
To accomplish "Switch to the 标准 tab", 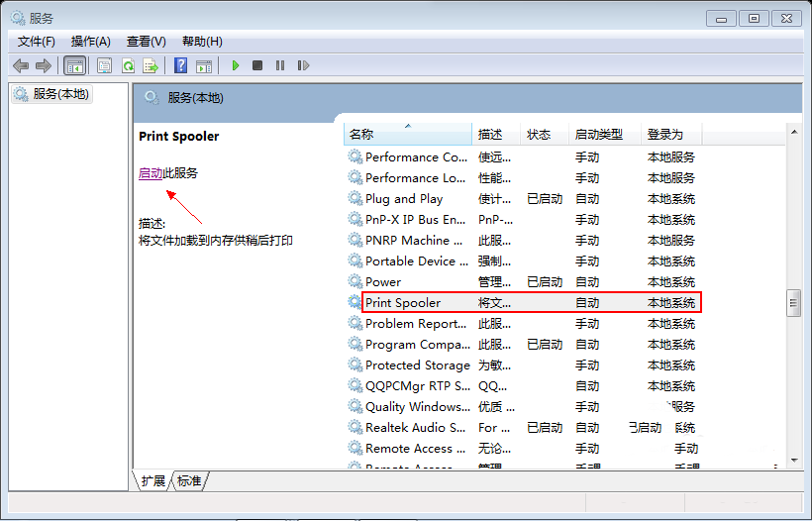I will (189, 480).
